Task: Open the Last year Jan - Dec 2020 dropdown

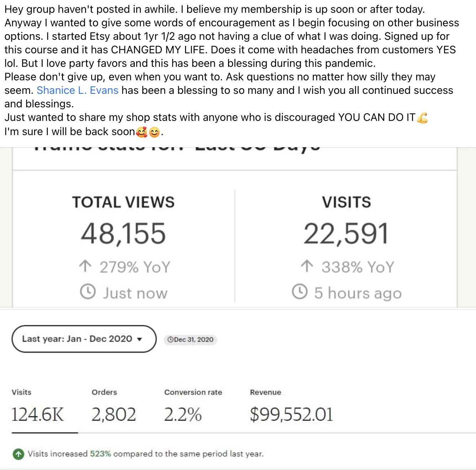Action: pos(84,339)
